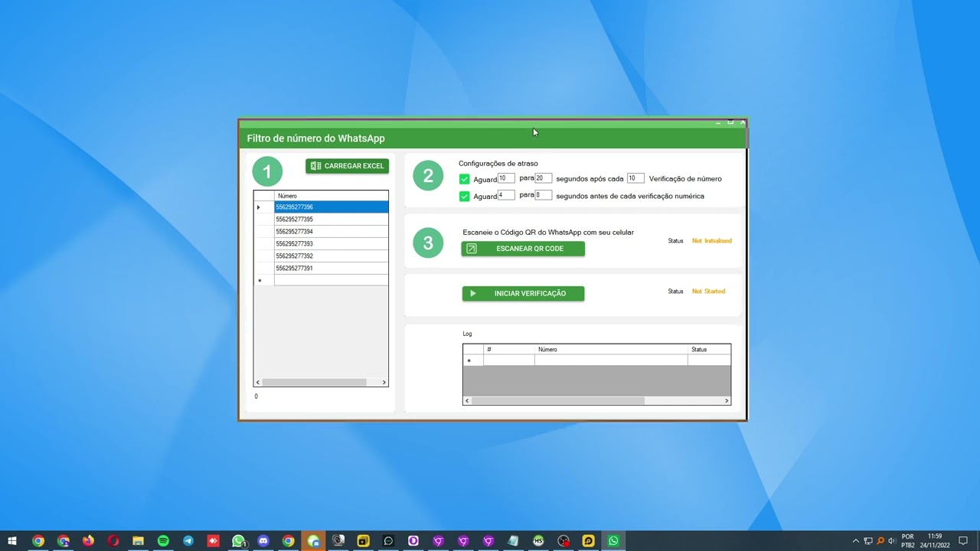The width and height of the screenshot is (980, 551).
Task: Click the CARREGAR EXCEL button
Action: pyautogui.click(x=347, y=166)
